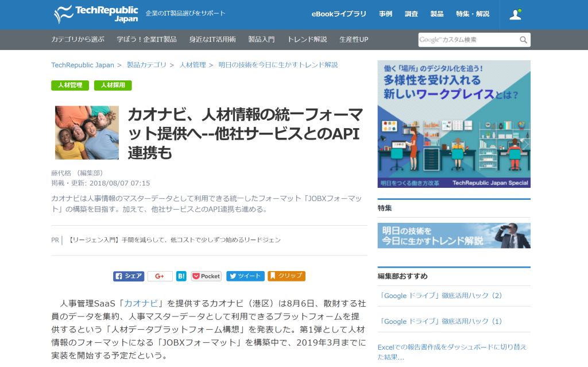588x367 pixels.
Task: Open the PR link about リードジェン入門
Action: (x=175, y=240)
